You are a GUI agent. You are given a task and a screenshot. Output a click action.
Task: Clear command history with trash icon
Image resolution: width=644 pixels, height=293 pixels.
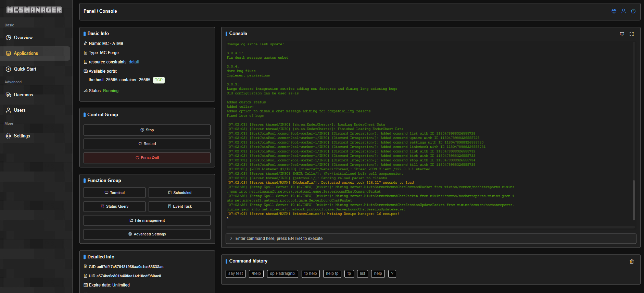(631, 261)
